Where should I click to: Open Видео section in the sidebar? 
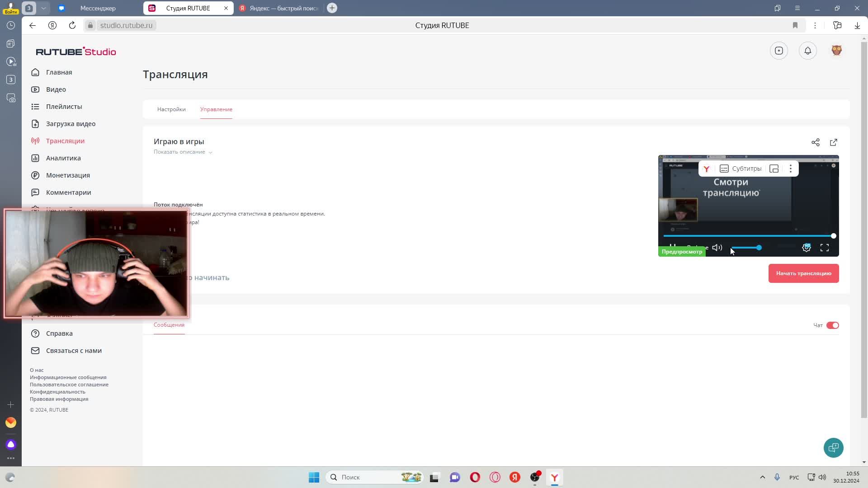click(x=56, y=89)
